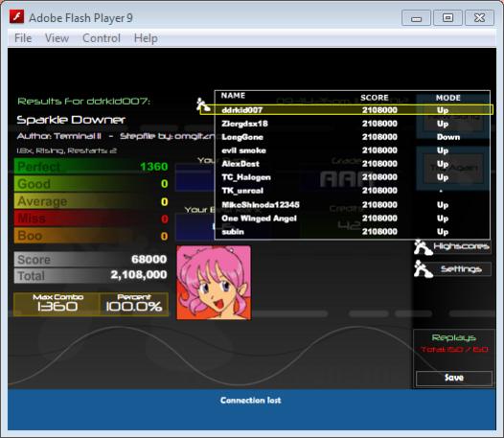This screenshot has height=438, width=504.
Task: Click the dancer icon beside Highscores
Action: (x=423, y=247)
